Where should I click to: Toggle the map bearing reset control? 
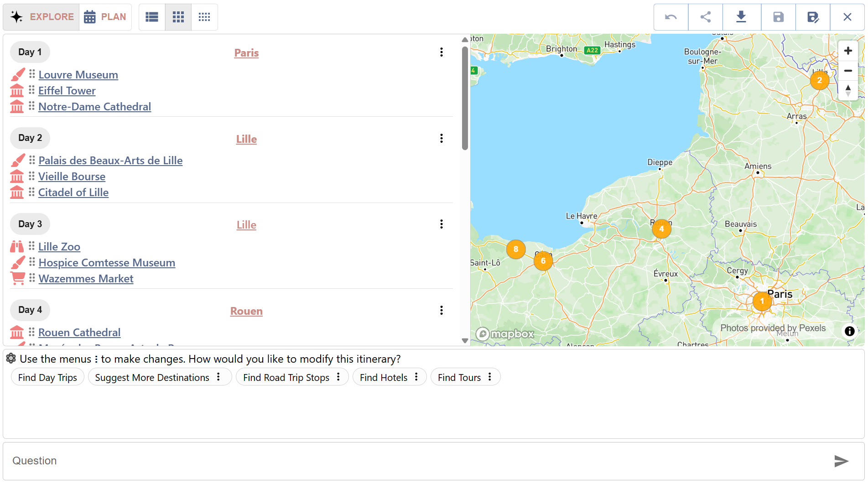tap(848, 90)
